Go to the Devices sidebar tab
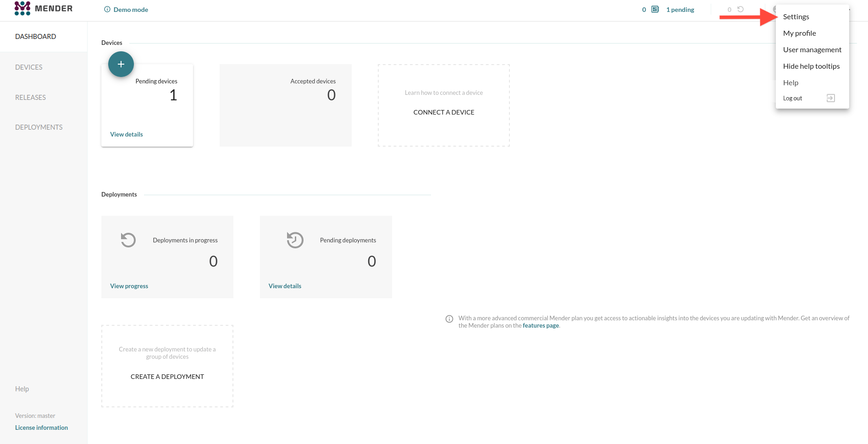 coord(29,67)
